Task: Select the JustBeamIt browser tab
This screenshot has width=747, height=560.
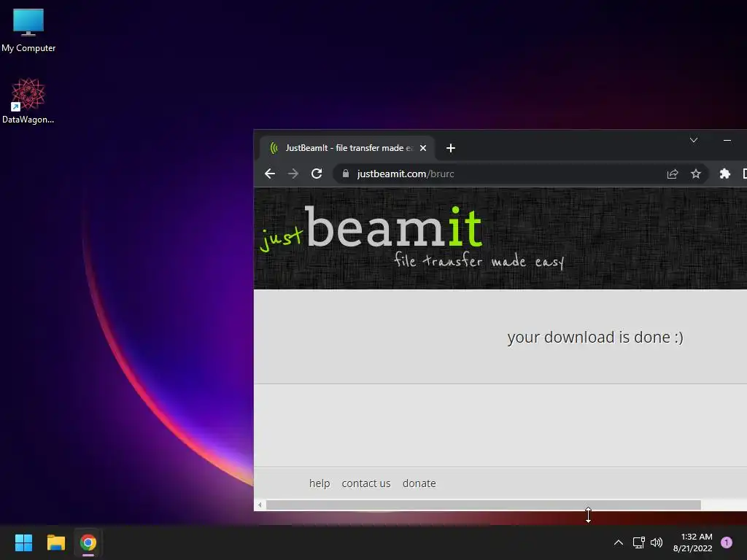Action: tap(347, 148)
